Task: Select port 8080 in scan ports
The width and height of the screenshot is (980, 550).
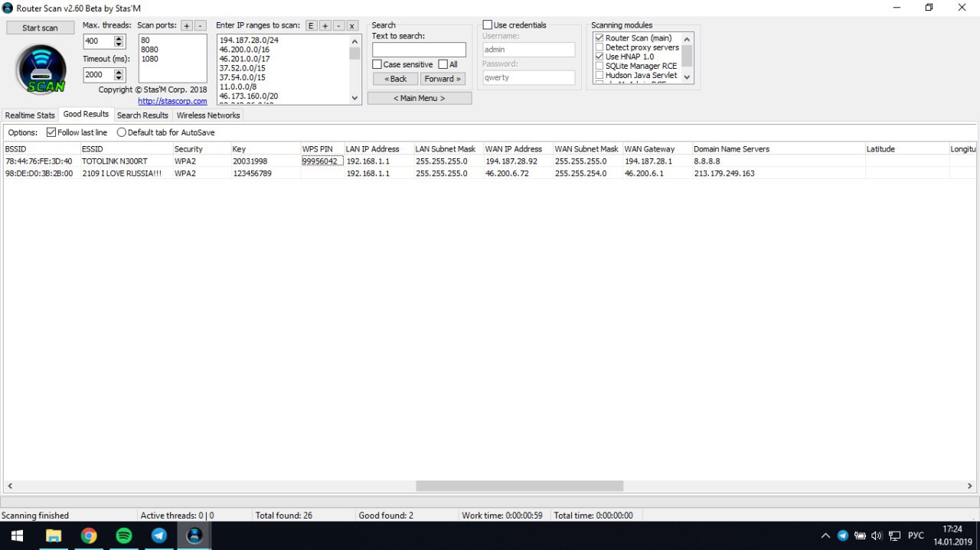Action: (150, 49)
